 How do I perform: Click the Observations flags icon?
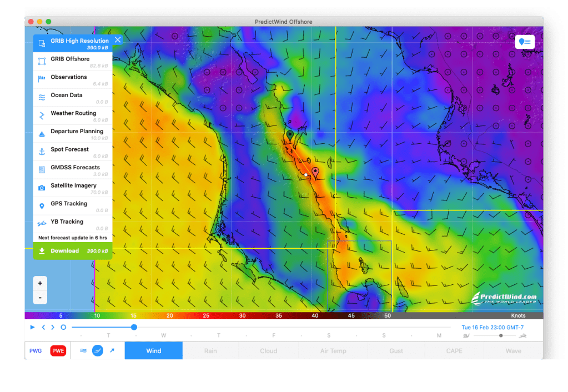[42, 79]
